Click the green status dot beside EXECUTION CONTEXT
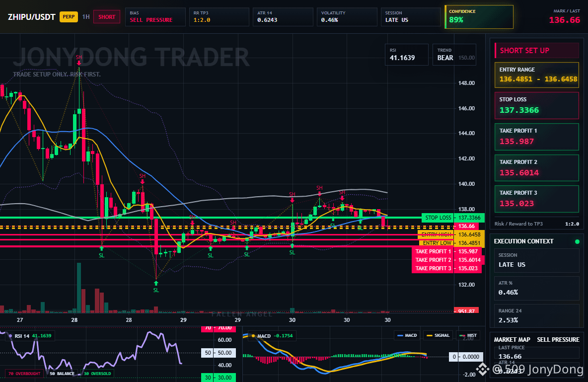 pos(577,241)
